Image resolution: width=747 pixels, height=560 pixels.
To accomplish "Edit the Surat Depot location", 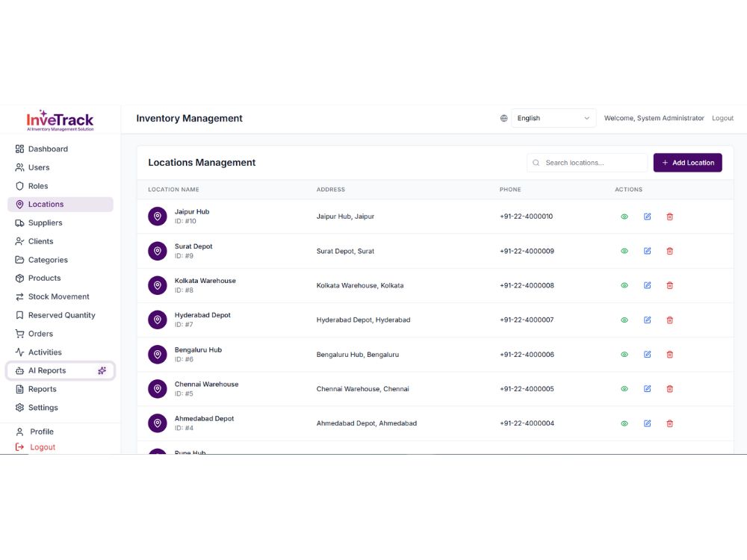I will coord(647,251).
